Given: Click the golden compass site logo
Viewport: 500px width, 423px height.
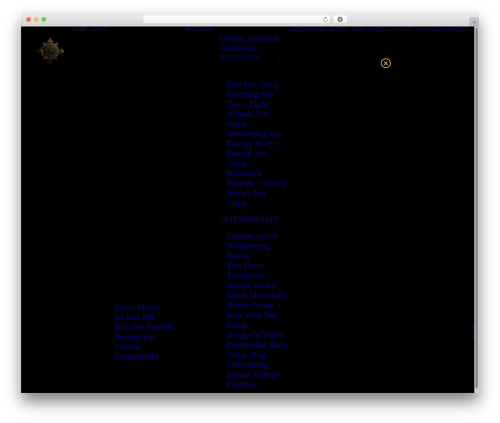Looking at the screenshot, I should 50,51.
